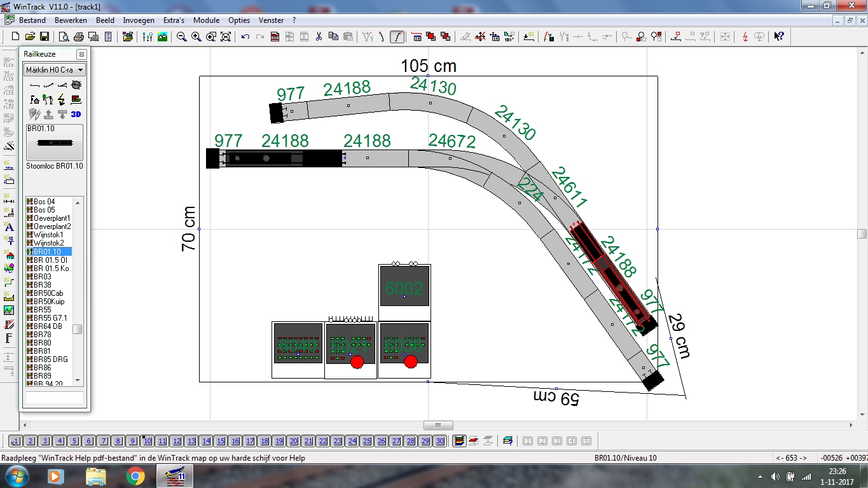868x488 pixels.
Task: Create a new track plan file
Action: 16,37
